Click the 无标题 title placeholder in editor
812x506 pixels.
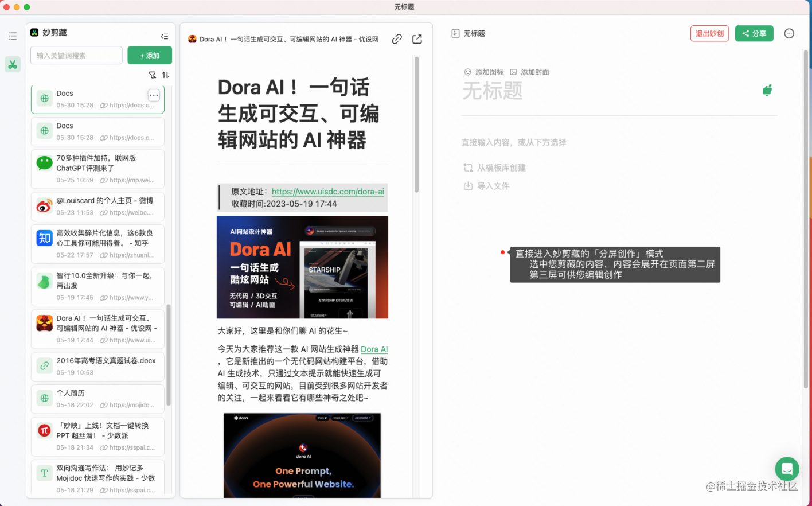pyautogui.click(x=493, y=91)
